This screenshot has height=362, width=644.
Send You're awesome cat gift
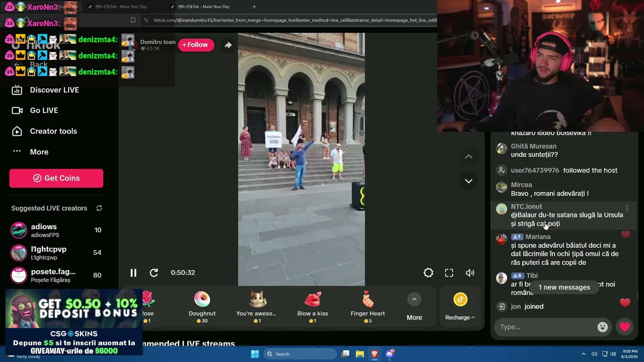click(x=257, y=307)
